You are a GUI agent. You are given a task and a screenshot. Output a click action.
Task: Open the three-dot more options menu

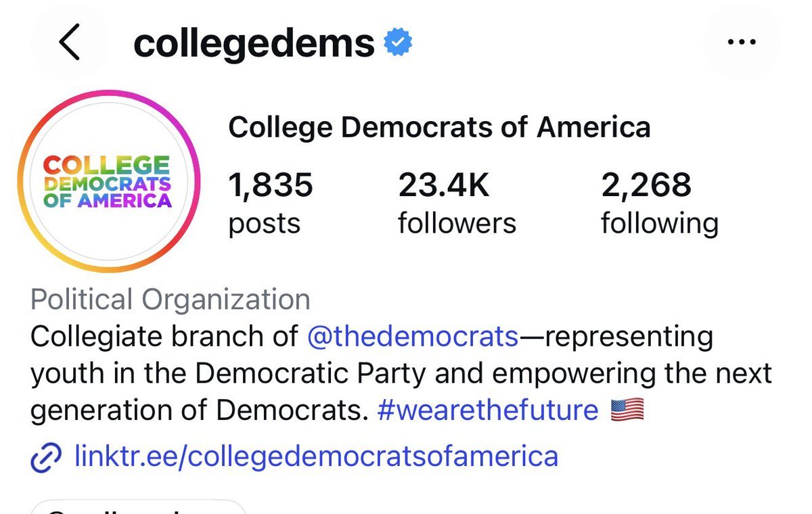coord(742,43)
